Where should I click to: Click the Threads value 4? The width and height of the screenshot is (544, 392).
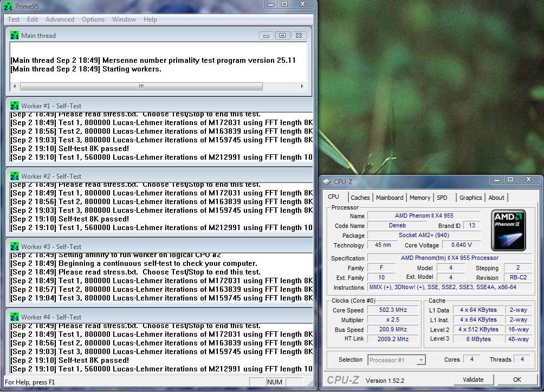[x=522, y=360]
